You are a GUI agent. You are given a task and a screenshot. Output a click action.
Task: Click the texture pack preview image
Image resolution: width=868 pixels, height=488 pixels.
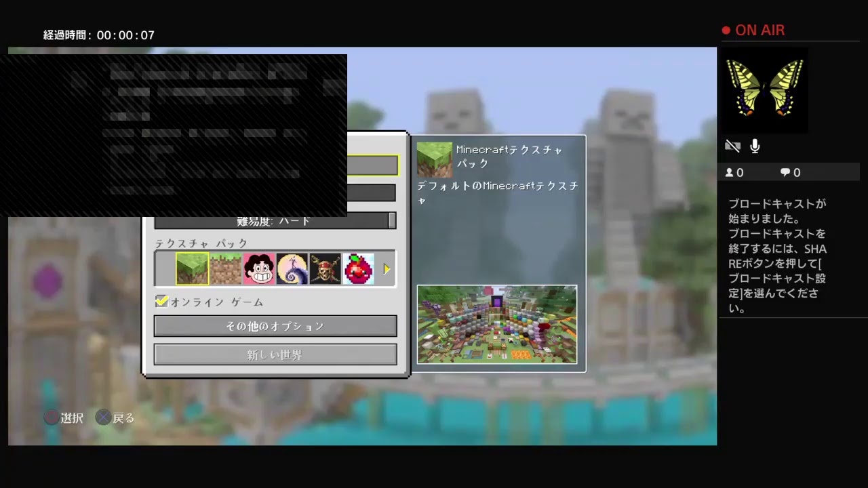coord(497,324)
